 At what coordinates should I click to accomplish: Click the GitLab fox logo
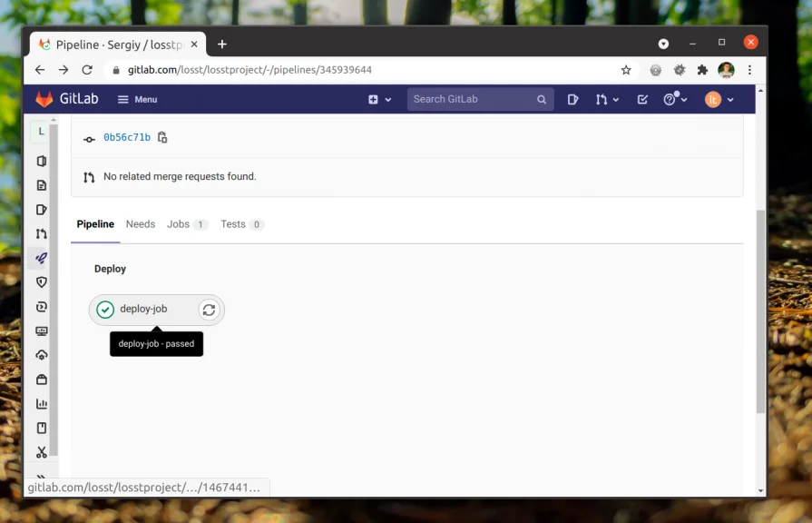(44, 100)
